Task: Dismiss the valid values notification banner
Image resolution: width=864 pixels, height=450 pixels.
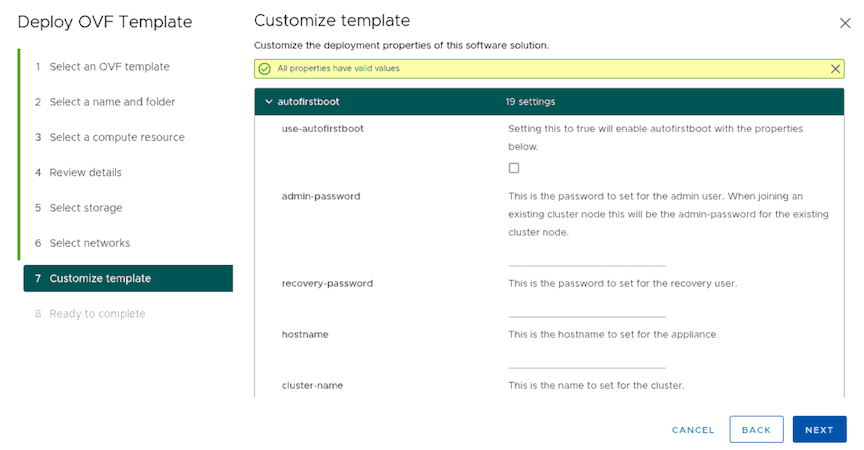Action: (x=835, y=69)
